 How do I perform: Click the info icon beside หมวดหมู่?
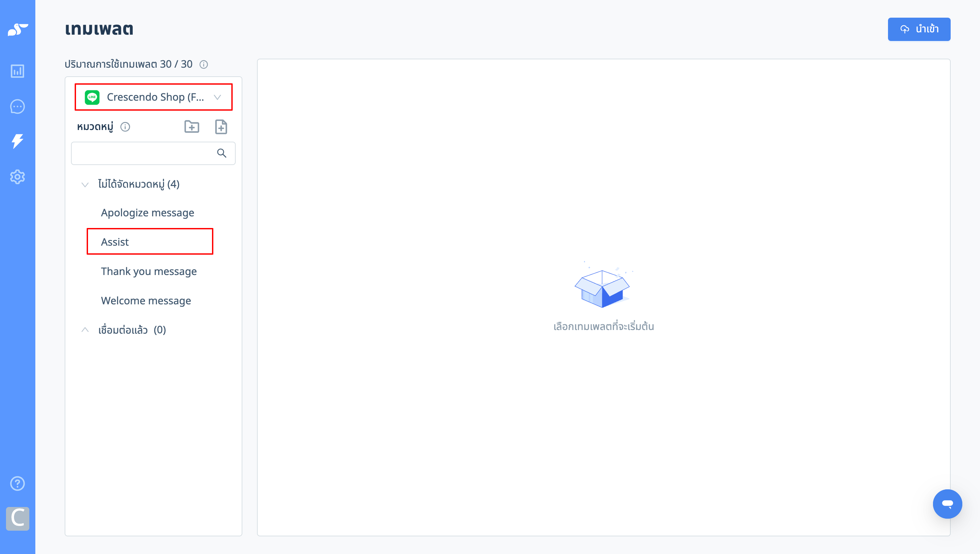coord(125,127)
